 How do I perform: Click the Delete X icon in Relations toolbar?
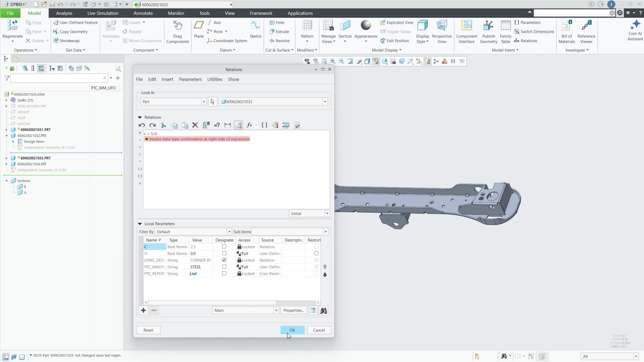[x=195, y=125]
